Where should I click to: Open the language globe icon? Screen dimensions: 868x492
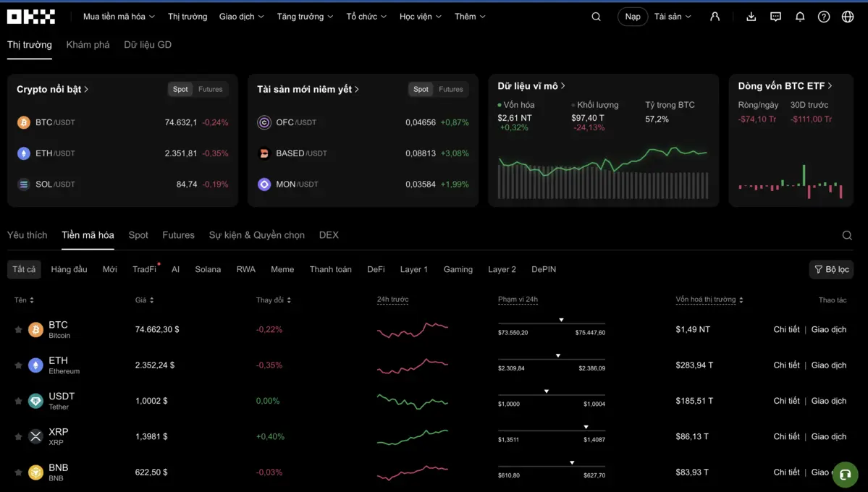(847, 16)
